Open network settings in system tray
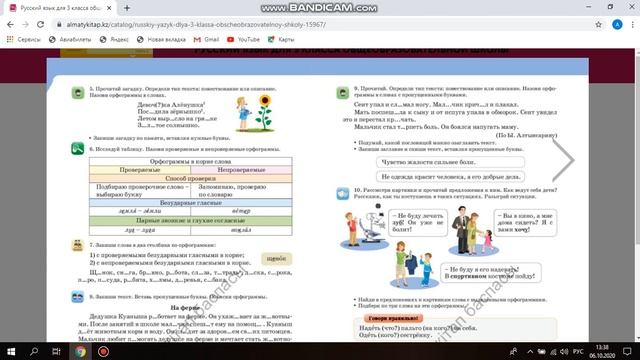The height and width of the screenshot is (360, 640). click(x=553, y=351)
